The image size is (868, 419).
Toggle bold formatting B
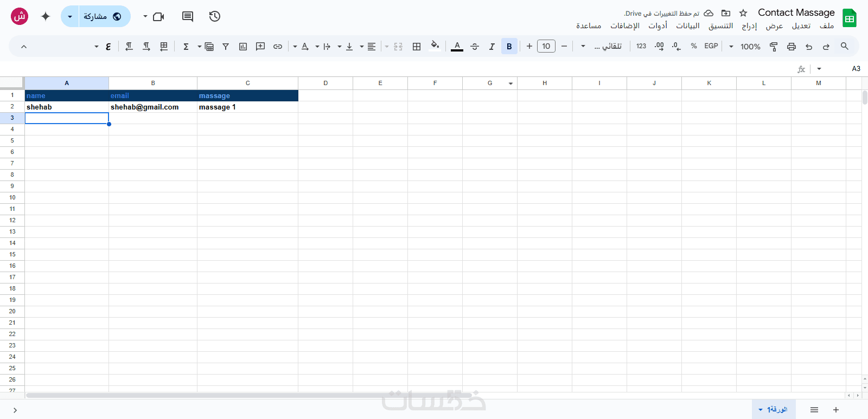tap(509, 47)
